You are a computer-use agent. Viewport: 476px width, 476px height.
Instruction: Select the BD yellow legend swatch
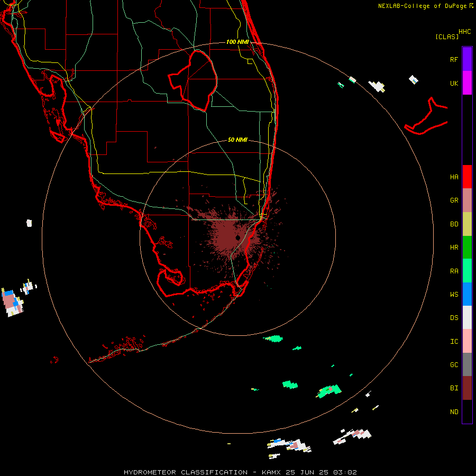point(467,224)
